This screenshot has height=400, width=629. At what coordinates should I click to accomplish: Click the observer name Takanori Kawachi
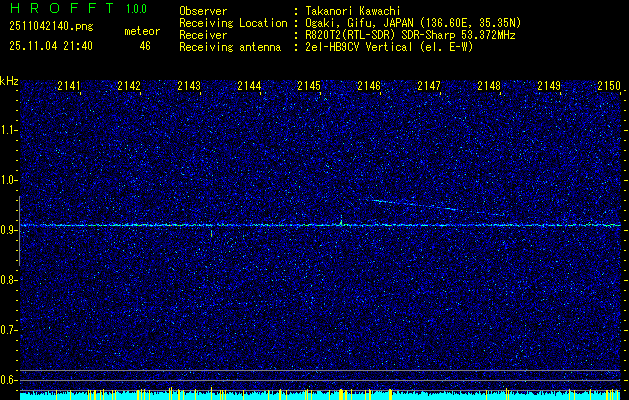[353, 11]
